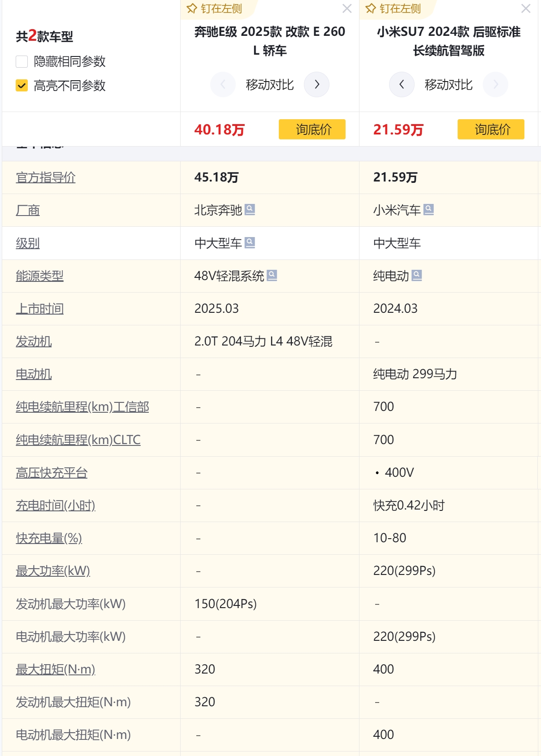Click the 电动机最大扭矩(N·m) row label
The image size is (541, 756).
(x=74, y=735)
